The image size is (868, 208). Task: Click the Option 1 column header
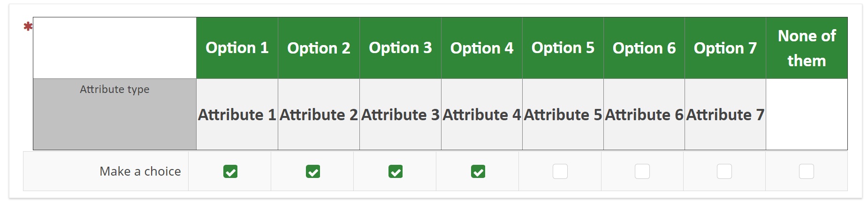tap(237, 48)
